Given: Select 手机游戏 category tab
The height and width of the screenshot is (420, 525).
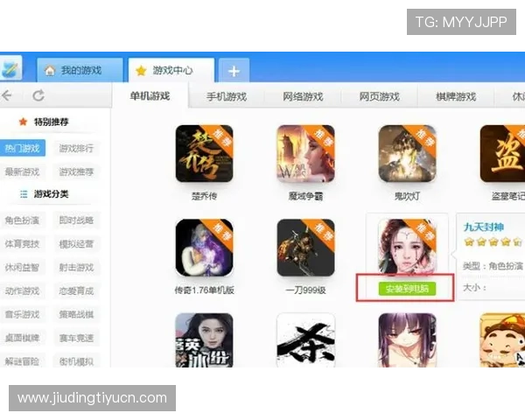Looking at the screenshot, I should point(227,97).
